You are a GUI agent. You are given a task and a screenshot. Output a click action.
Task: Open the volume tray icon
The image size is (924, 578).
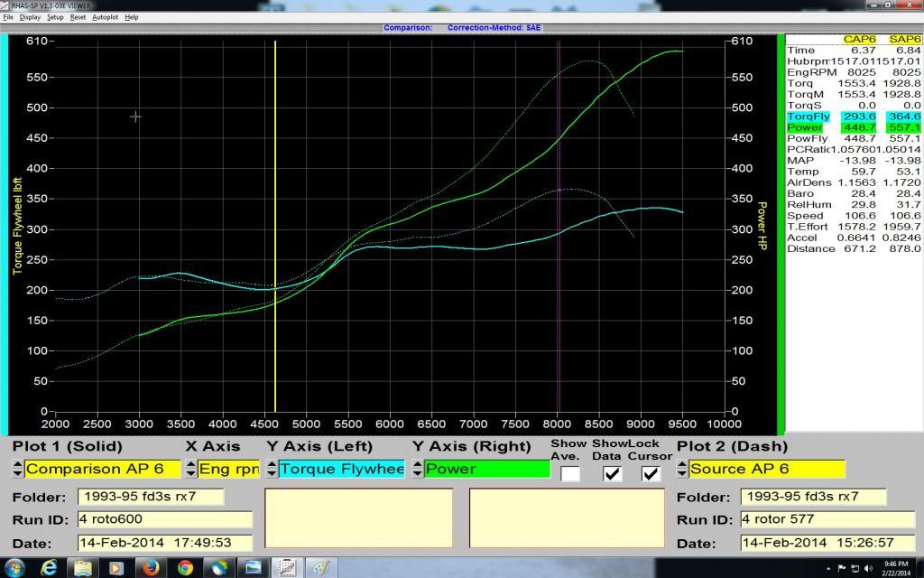point(868,569)
